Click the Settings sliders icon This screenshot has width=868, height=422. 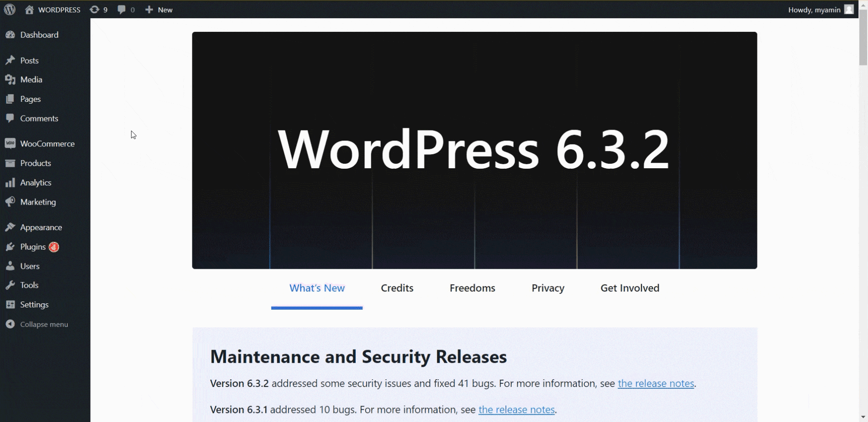(x=10, y=305)
